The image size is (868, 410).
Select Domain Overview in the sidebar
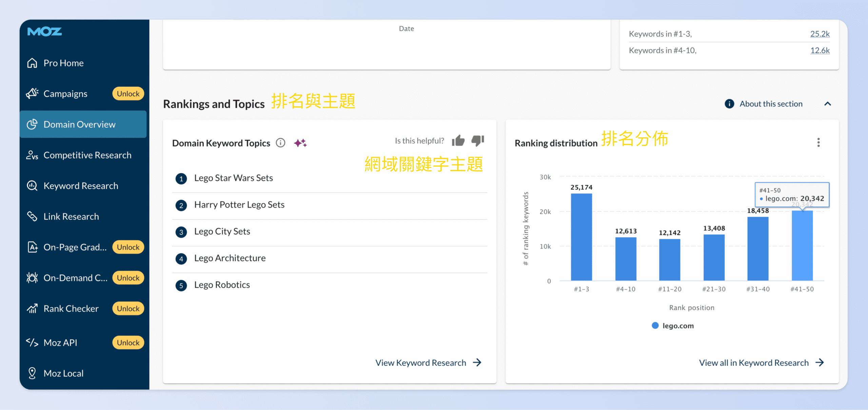[x=79, y=124]
